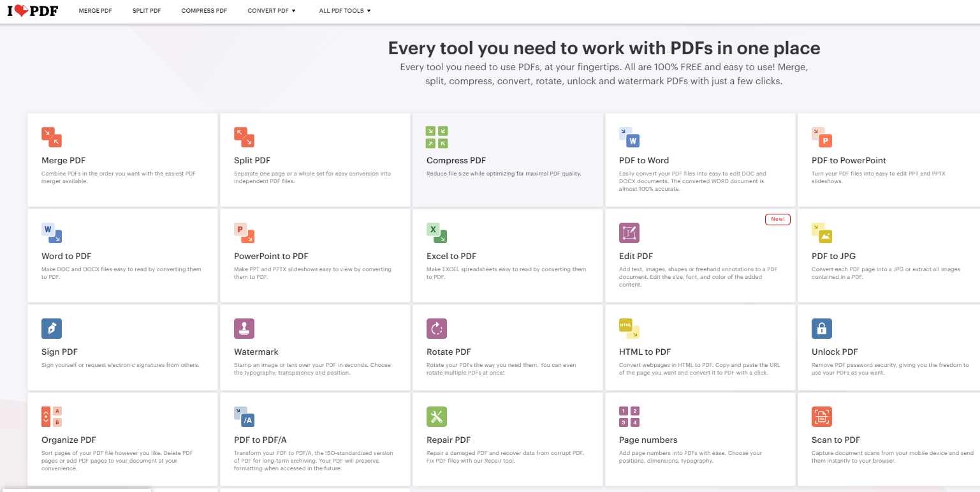The width and height of the screenshot is (980, 492).
Task: Select the Excel to PDF title
Action: tap(451, 257)
